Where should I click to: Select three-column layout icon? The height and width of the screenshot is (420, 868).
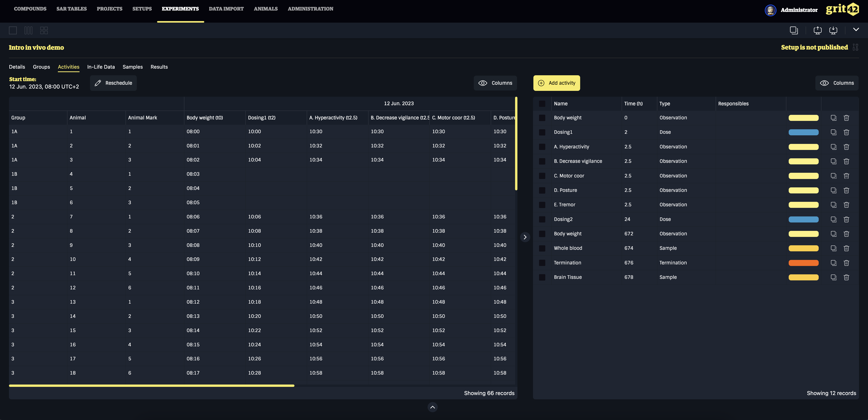point(28,30)
